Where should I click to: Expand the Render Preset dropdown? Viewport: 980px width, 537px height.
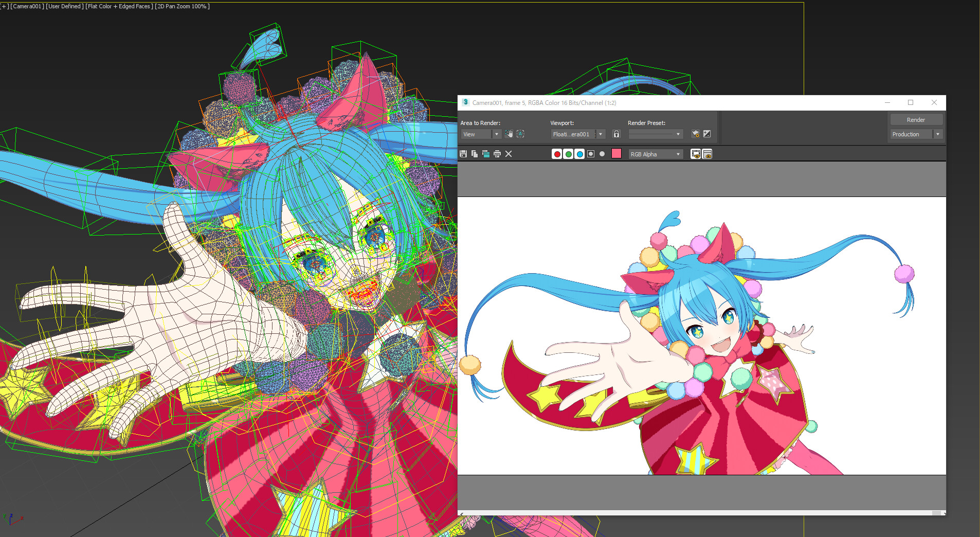tap(678, 134)
